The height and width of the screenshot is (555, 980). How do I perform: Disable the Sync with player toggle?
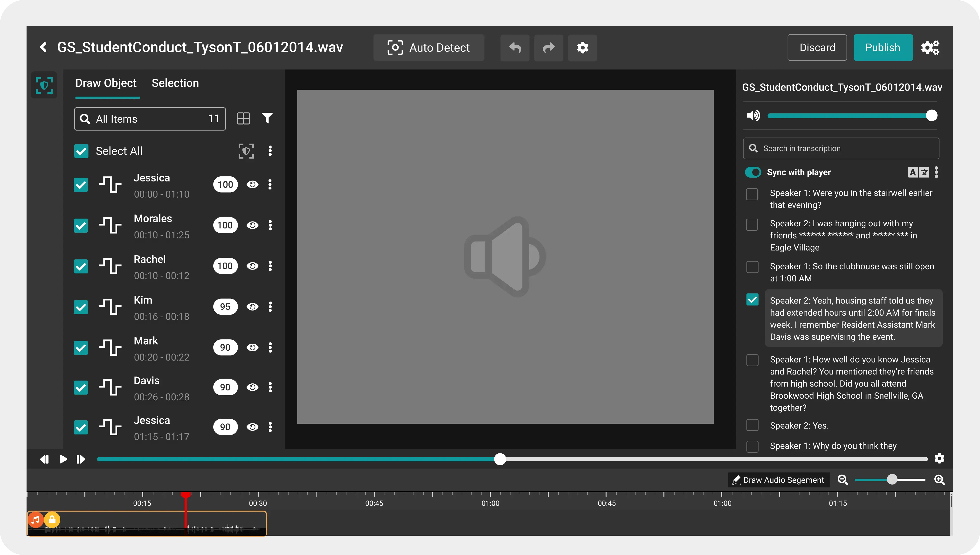coord(753,172)
